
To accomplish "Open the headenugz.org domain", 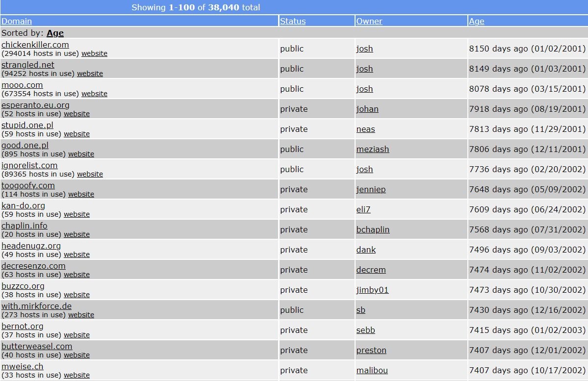I will coord(31,246).
